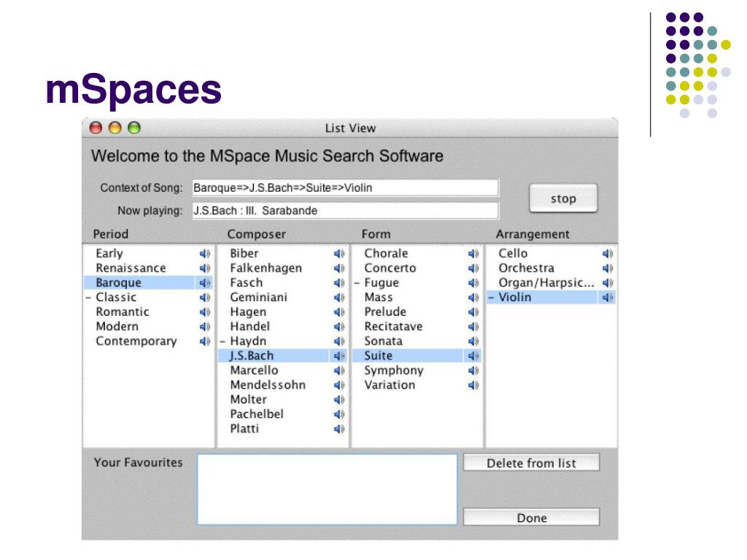Click speaker icon next to Chorale

[473, 254]
